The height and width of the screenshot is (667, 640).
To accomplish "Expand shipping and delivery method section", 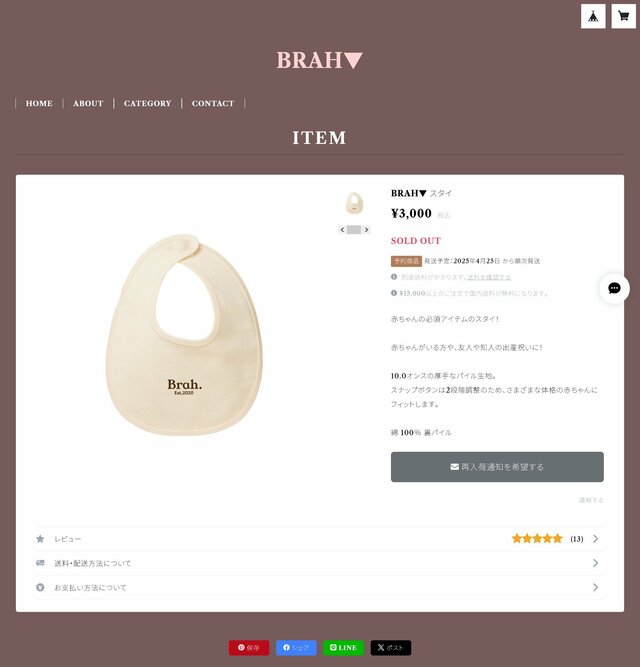I will click(319, 563).
